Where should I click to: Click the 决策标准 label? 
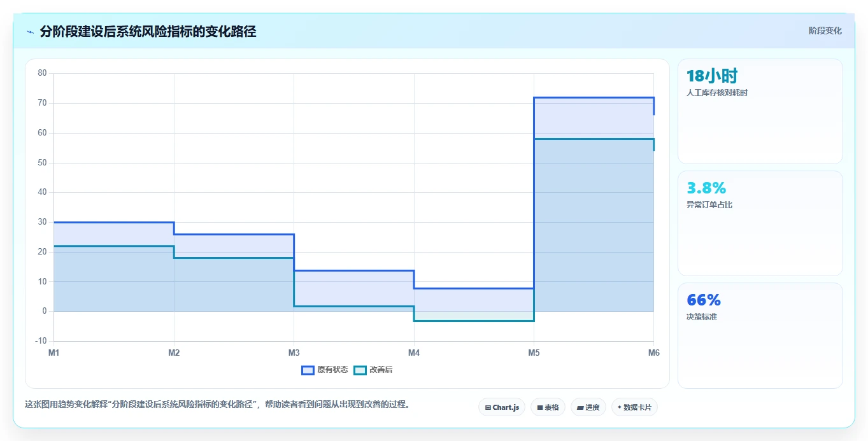pyautogui.click(x=702, y=317)
